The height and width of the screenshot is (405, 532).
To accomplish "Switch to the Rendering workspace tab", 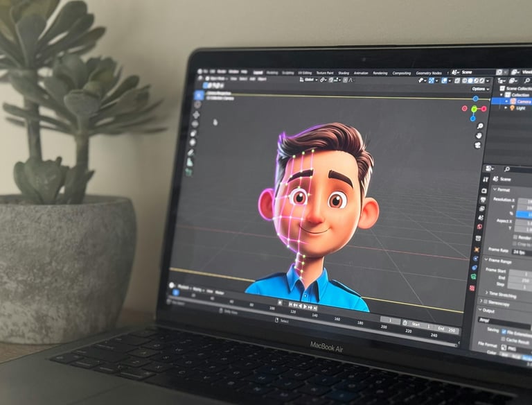I will click(380, 73).
